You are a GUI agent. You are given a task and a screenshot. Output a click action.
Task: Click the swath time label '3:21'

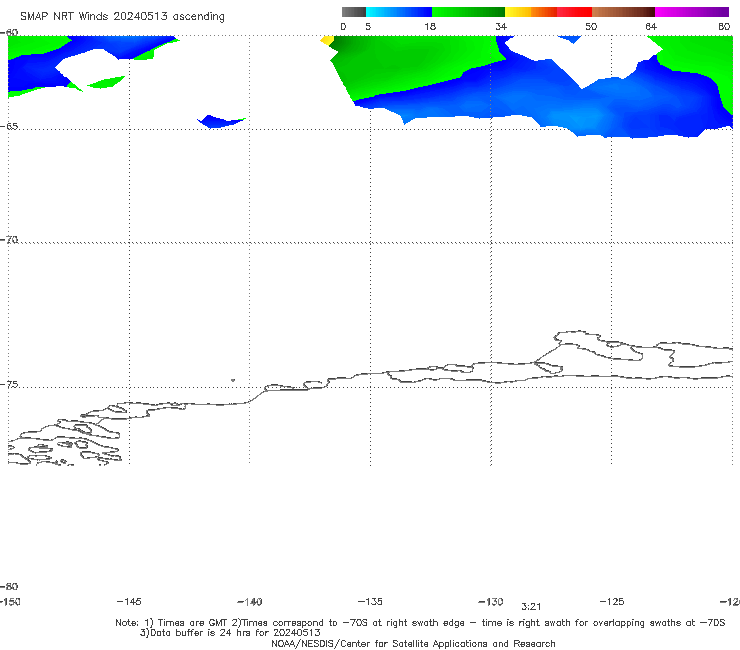pyautogui.click(x=531, y=607)
